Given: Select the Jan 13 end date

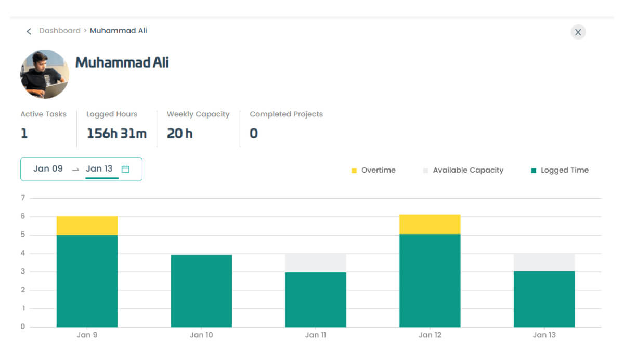Looking at the screenshot, I should click(99, 168).
